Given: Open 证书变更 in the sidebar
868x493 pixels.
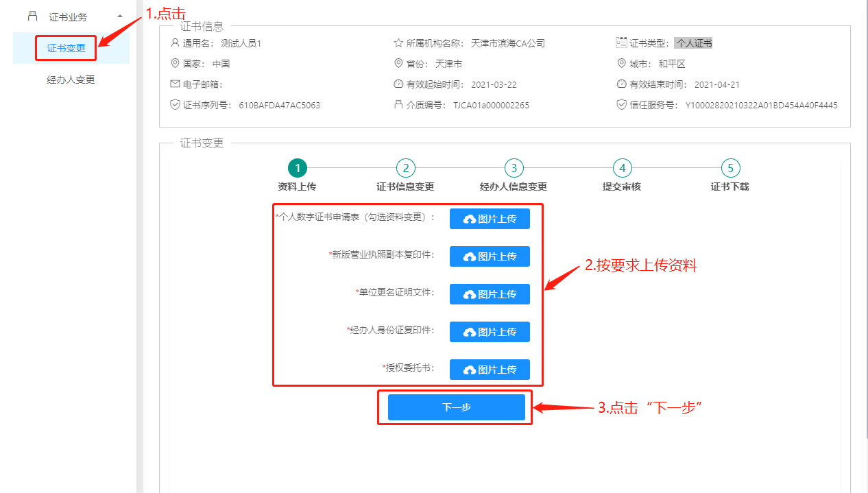Looking at the screenshot, I should tap(67, 48).
